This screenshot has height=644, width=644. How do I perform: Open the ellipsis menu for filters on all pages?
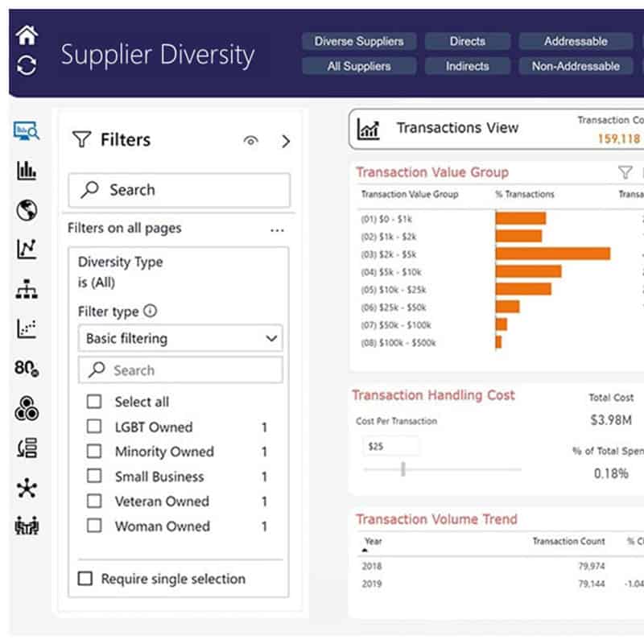click(x=278, y=230)
